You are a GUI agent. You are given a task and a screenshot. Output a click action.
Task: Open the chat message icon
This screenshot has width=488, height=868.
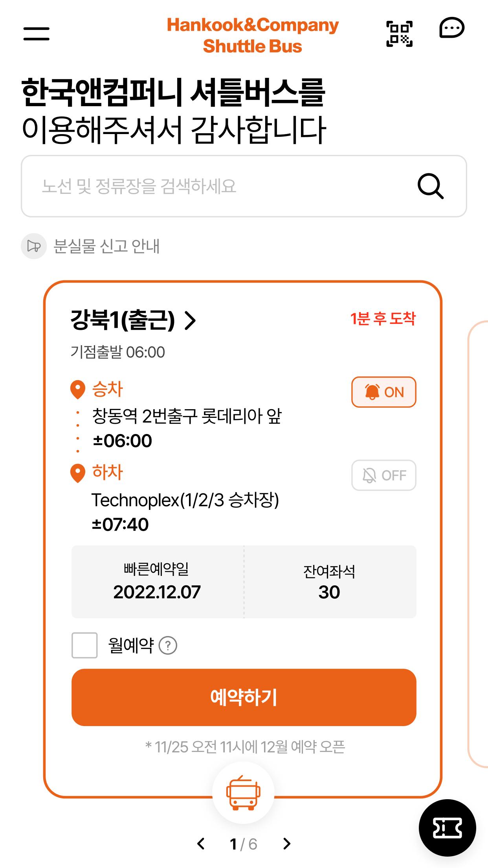pos(451,28)
